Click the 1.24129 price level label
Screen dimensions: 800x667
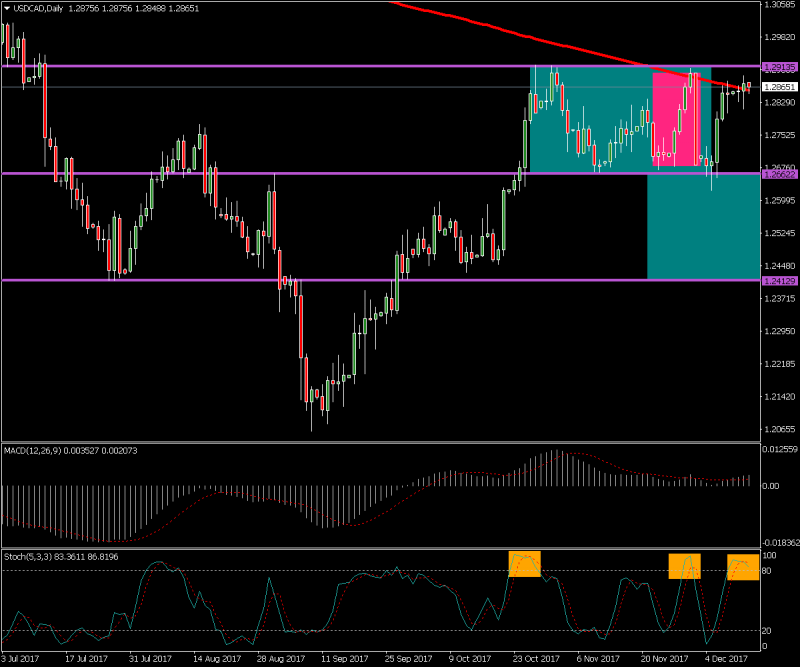coord(778,281)
